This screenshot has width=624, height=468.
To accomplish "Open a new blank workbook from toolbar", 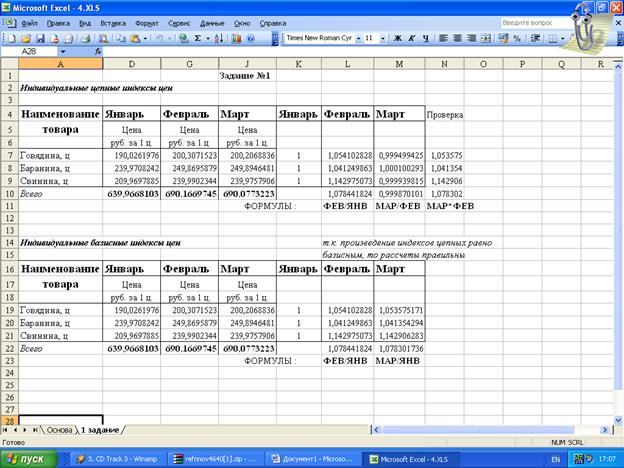I will click(9, 38).
